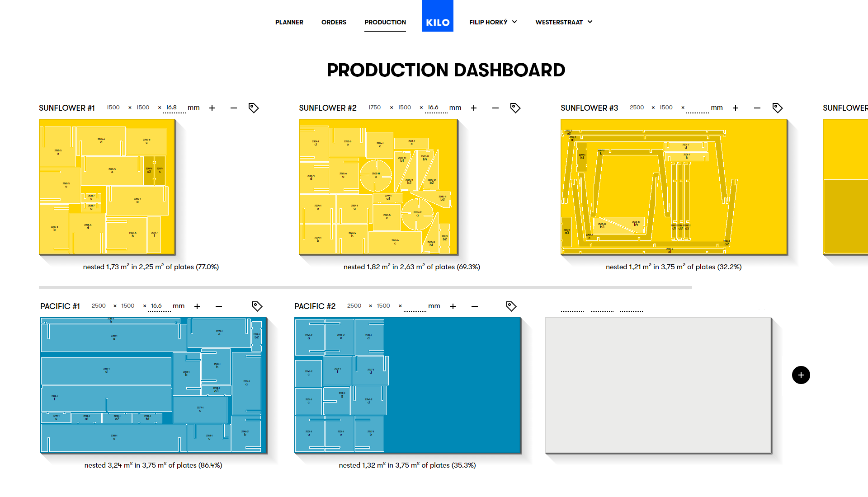
Task: Expand the Filip Horký user dropdown
Action: pyautogui.click(x=493, y=22)
